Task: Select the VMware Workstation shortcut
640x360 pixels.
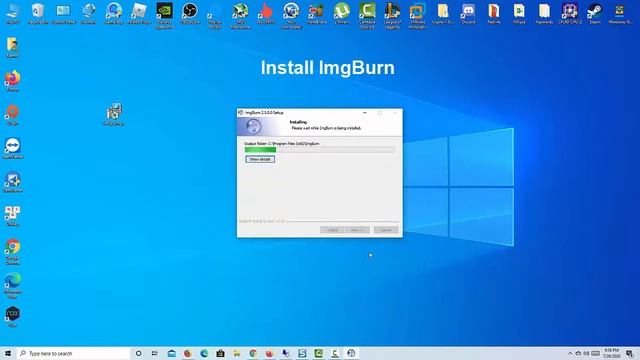Action: tap(418, 16)
